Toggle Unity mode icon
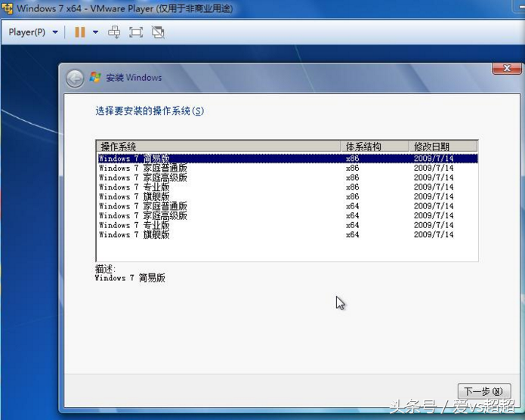The image size is (525, 420). [158, 32]
